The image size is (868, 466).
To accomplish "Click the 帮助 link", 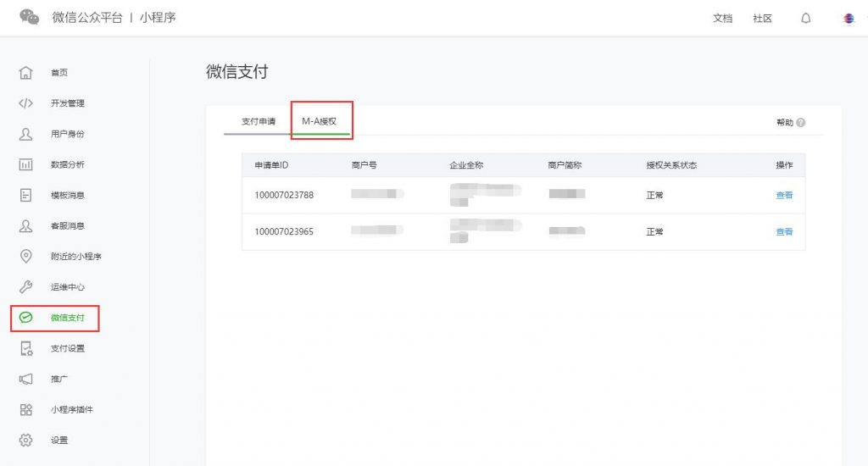I will click(785, 122).
